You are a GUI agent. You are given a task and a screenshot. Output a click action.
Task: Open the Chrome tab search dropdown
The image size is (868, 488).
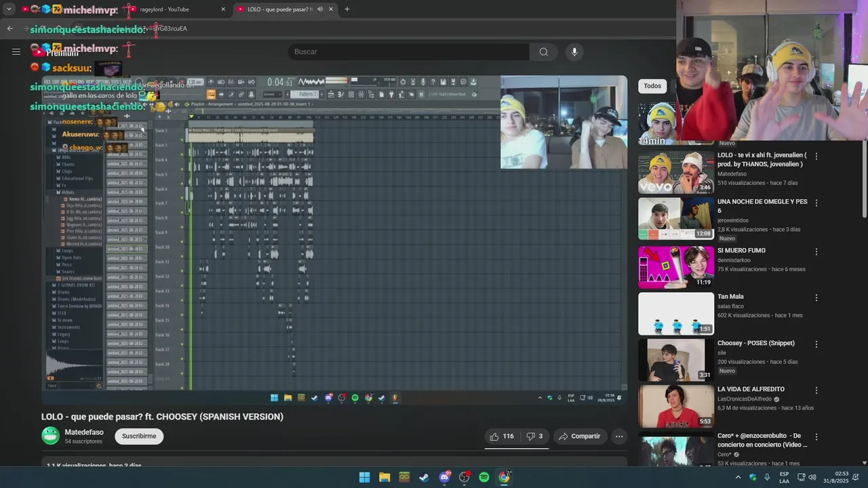pyautogui.click(x=9, y=9)
